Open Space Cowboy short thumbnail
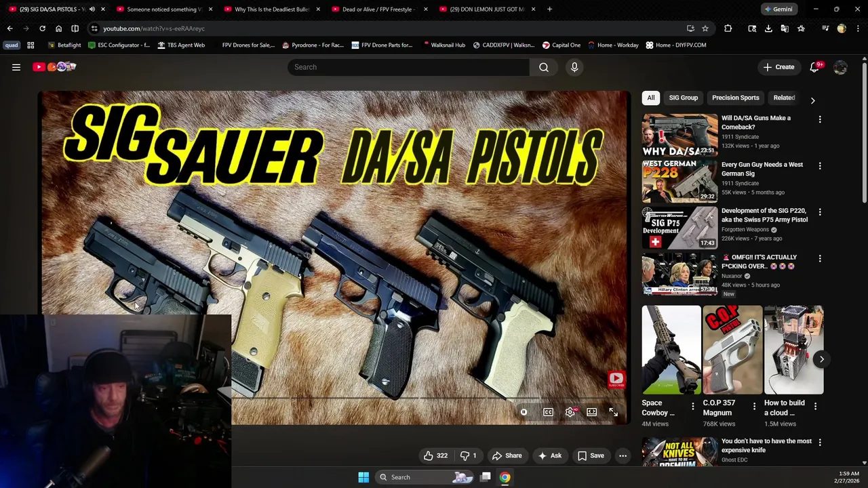 pyautogui.click(x=671, y=350)
